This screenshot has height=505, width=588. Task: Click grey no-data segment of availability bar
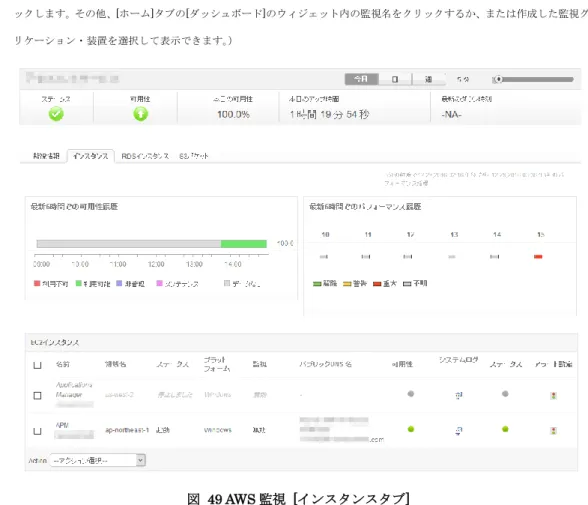point(129,244)
